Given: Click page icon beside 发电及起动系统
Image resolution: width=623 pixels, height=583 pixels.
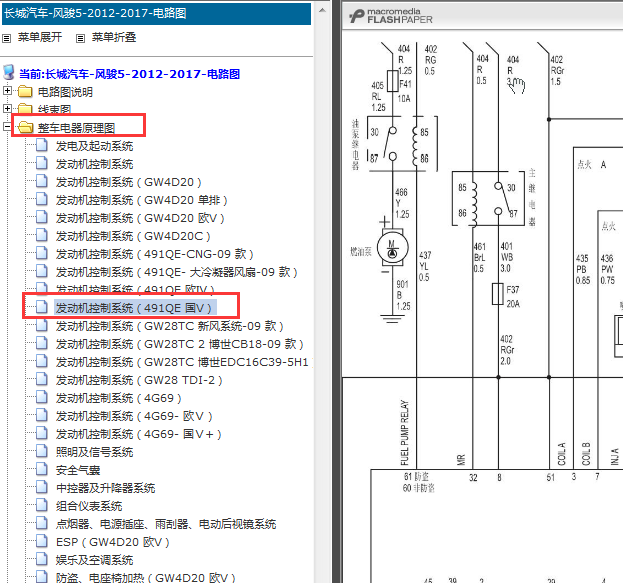Looking at the screenshot, I should coord(42,145).
